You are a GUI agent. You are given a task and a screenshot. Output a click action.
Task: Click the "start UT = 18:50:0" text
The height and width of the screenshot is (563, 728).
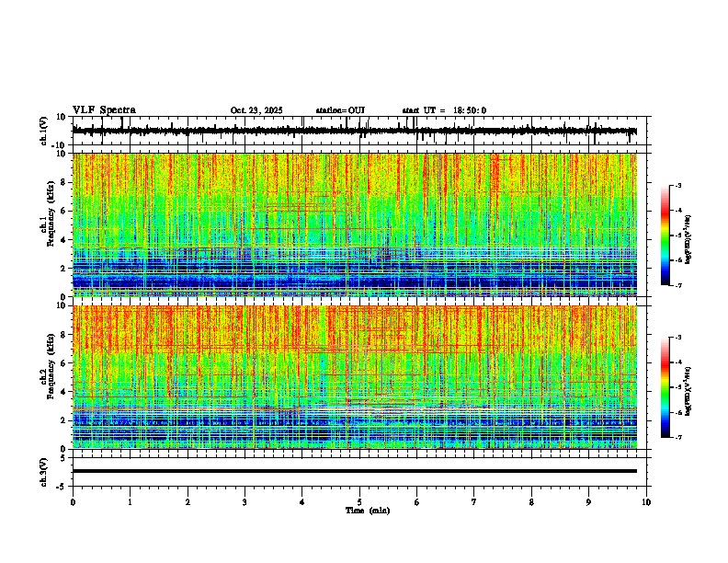click(444, 110)
